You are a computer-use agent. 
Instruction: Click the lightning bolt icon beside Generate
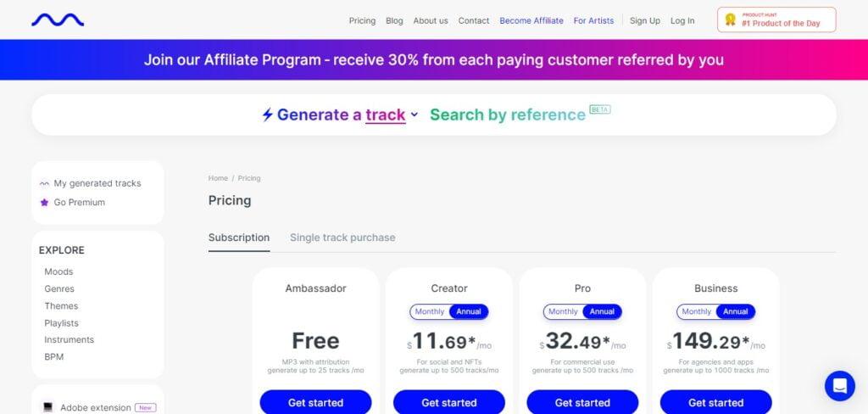tap(267, 115)
